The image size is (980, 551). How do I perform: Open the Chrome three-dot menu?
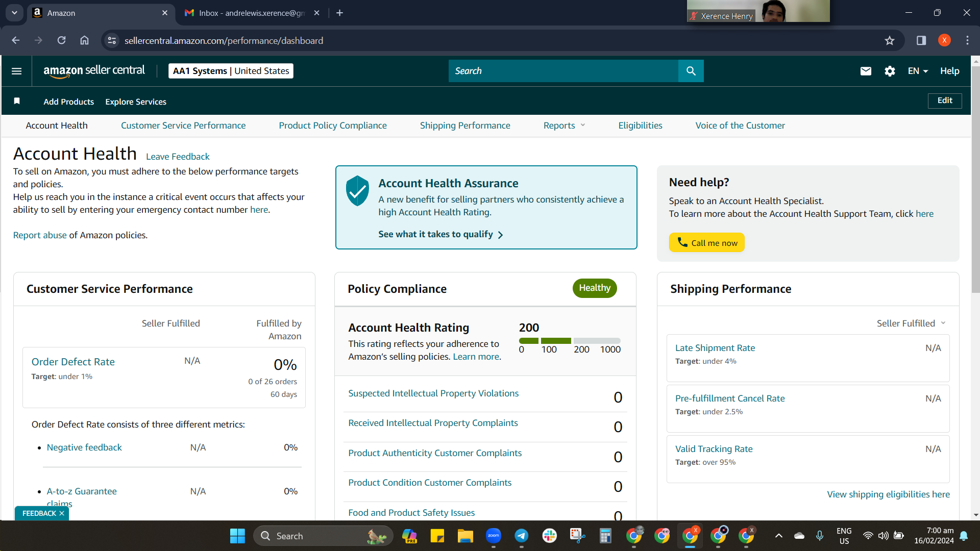967,40
